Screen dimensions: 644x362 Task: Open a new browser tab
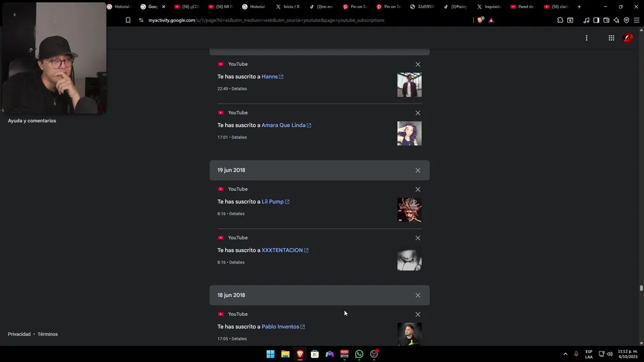579,7
